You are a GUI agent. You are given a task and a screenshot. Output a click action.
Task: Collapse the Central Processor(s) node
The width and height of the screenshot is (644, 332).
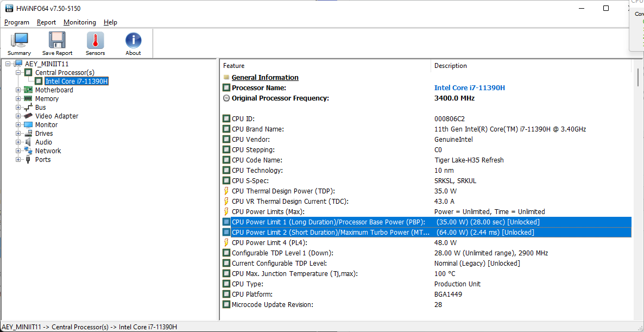pyautogui.click(x=18, y=72)
